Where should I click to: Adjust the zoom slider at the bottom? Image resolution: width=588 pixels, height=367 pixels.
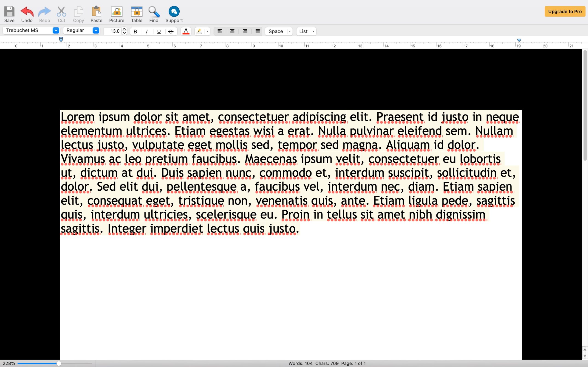click(59, 363)
